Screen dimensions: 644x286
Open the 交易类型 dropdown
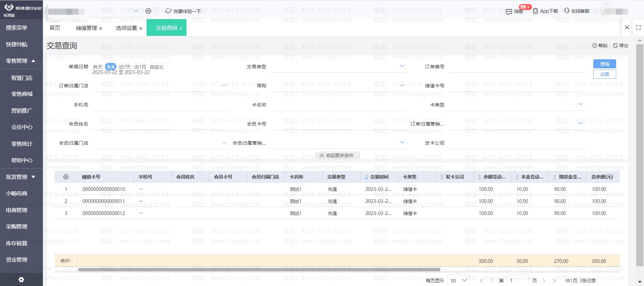click(402, 66)
